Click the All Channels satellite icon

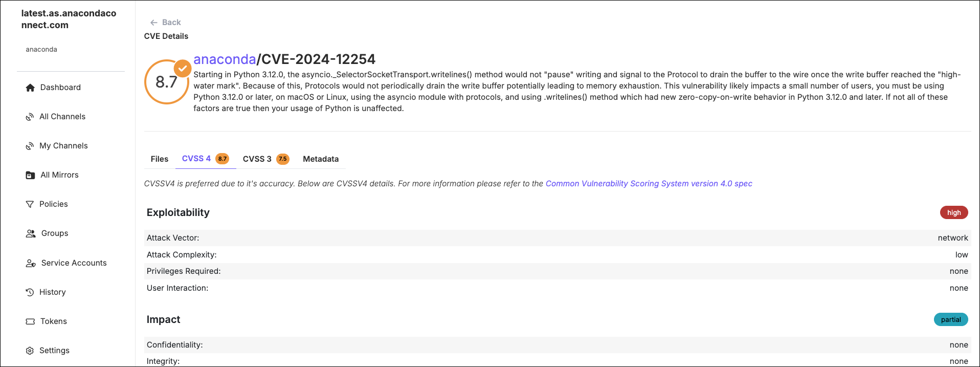pyautogui.click(x=30, y=117)
